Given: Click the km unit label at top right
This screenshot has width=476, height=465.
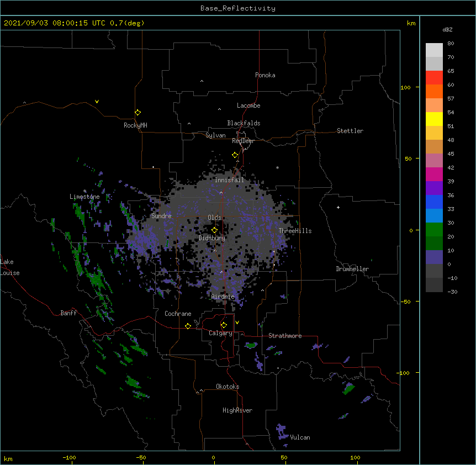Looking at the screenshot, I should (x=411, y=23).
